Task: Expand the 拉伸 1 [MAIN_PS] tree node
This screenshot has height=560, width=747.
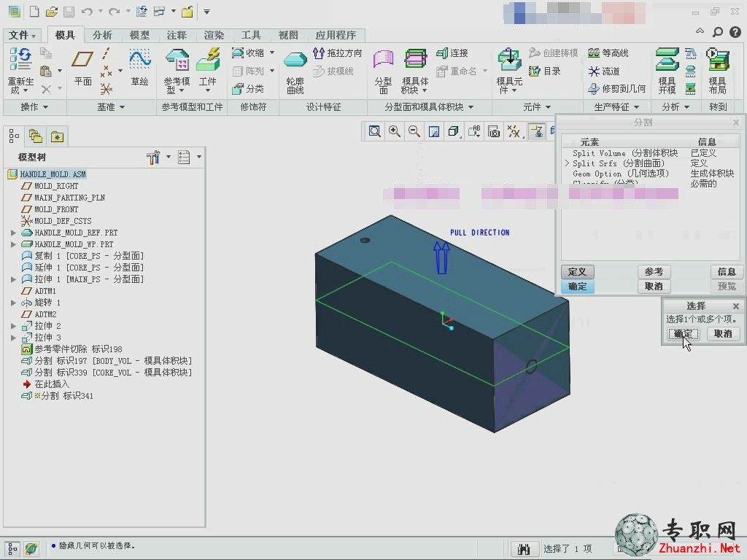Action: coord(13,279)
